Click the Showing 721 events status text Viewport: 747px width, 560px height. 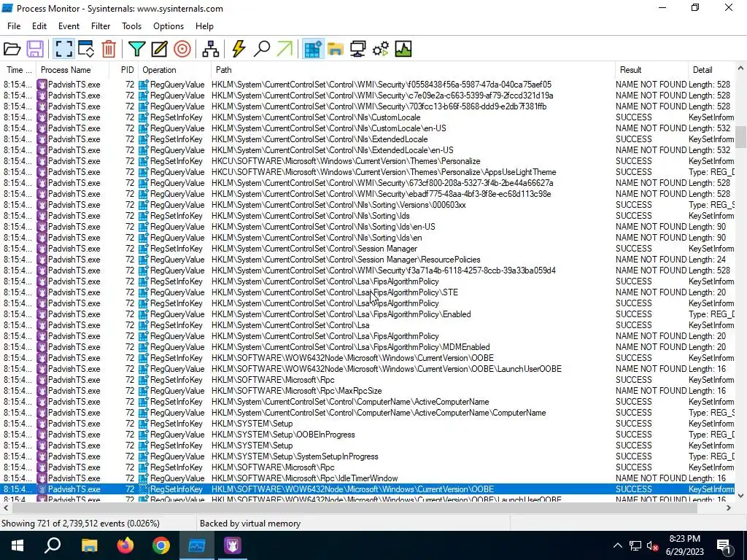[80, 524]
